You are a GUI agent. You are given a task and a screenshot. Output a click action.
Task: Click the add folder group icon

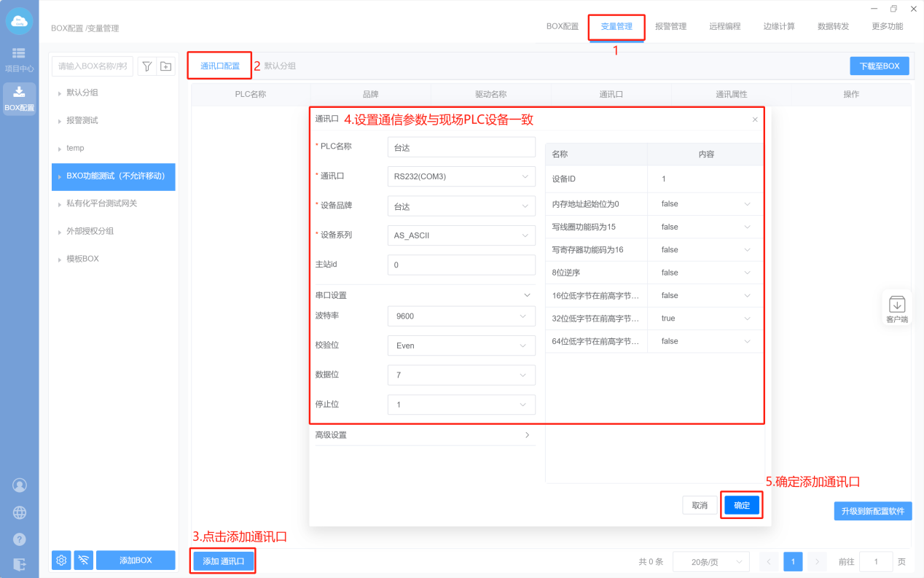click(166, 66)
